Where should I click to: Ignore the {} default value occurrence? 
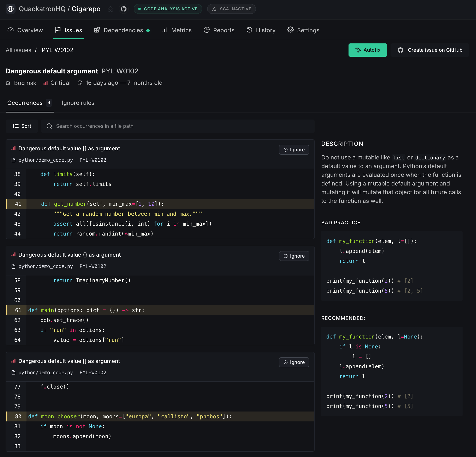tap(294, 256)
